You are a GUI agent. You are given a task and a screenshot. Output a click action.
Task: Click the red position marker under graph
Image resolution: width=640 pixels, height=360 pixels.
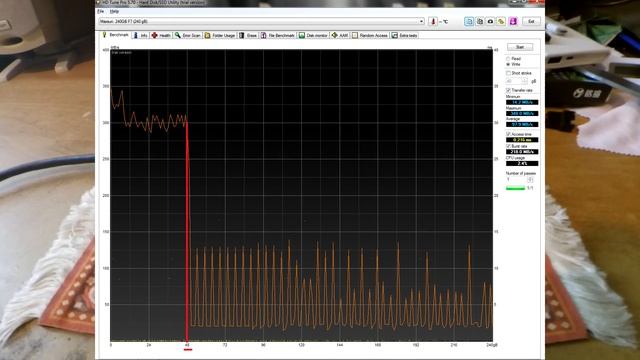[x=188, y=349]
